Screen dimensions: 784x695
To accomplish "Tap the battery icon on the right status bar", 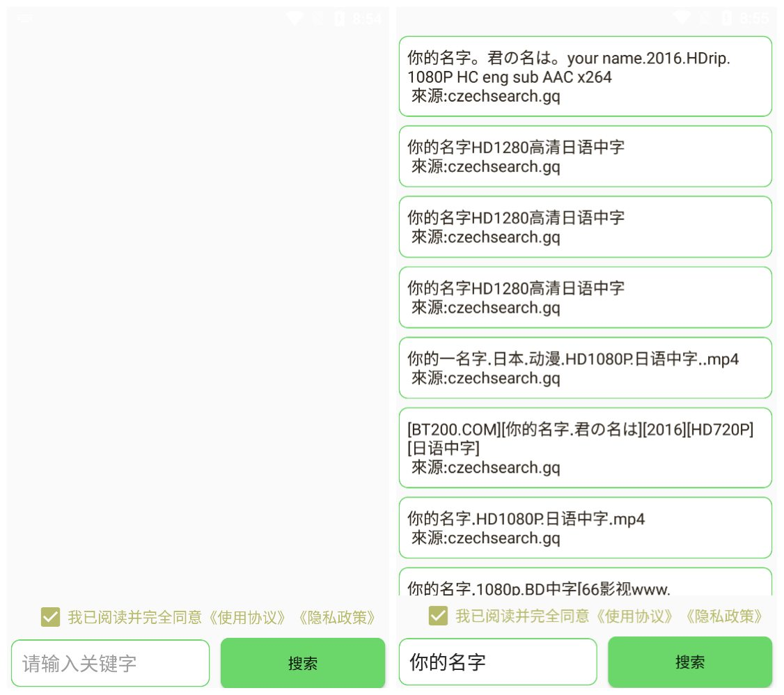I will tap(726, 17).
